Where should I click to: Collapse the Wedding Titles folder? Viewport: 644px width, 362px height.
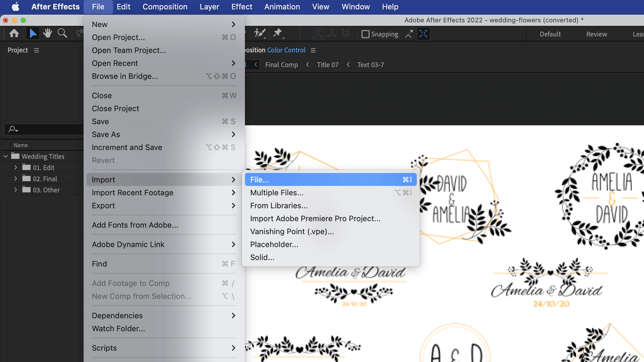point(6,157)
